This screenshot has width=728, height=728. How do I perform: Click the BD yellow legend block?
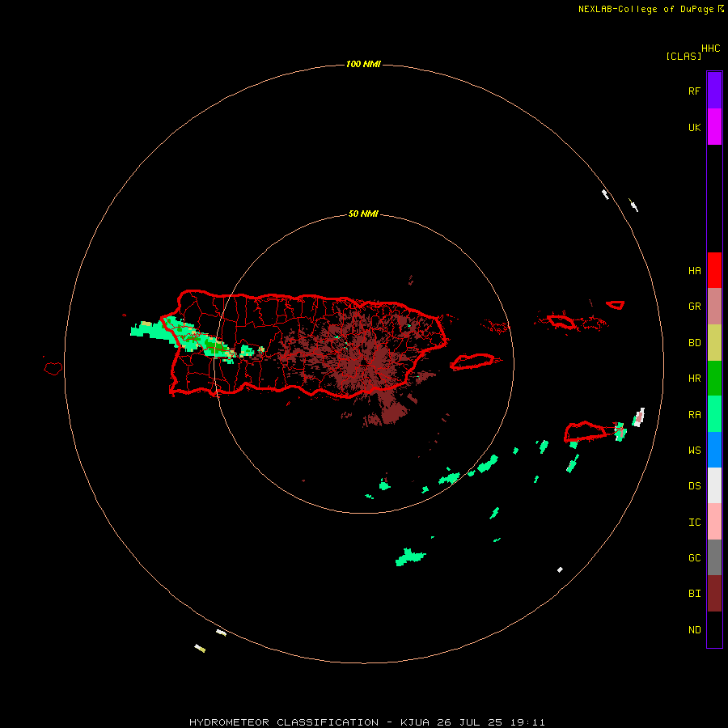714,342
